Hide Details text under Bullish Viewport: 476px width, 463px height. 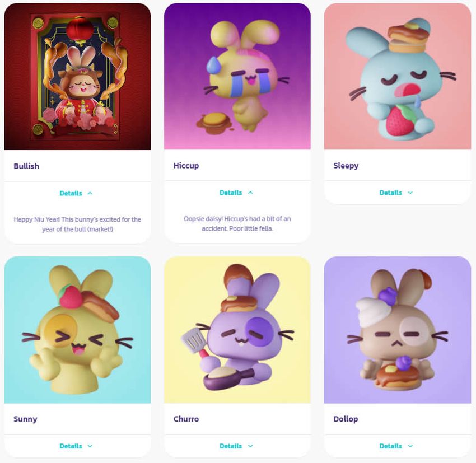click(71, 193)
